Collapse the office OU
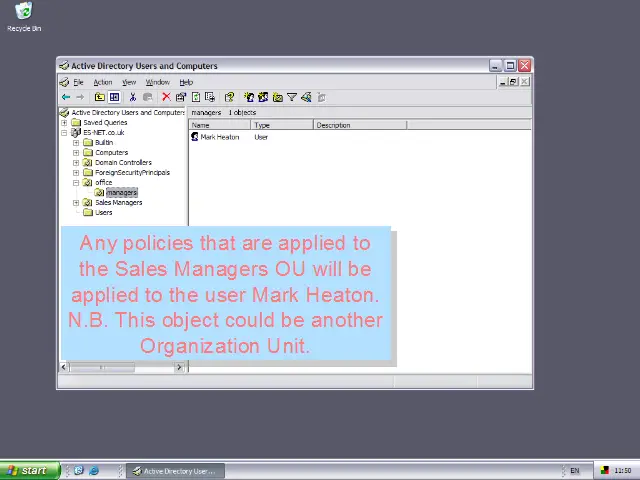The image size is (640, 480). 76,182
